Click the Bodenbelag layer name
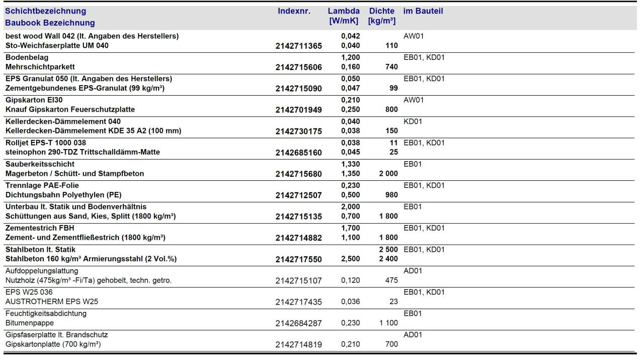The image size is (644, 355). pos(26,57)
